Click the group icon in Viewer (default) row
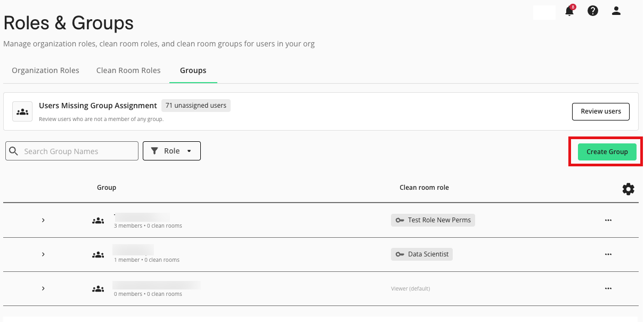This screenshot has width=644, height=322. point(98,288)
